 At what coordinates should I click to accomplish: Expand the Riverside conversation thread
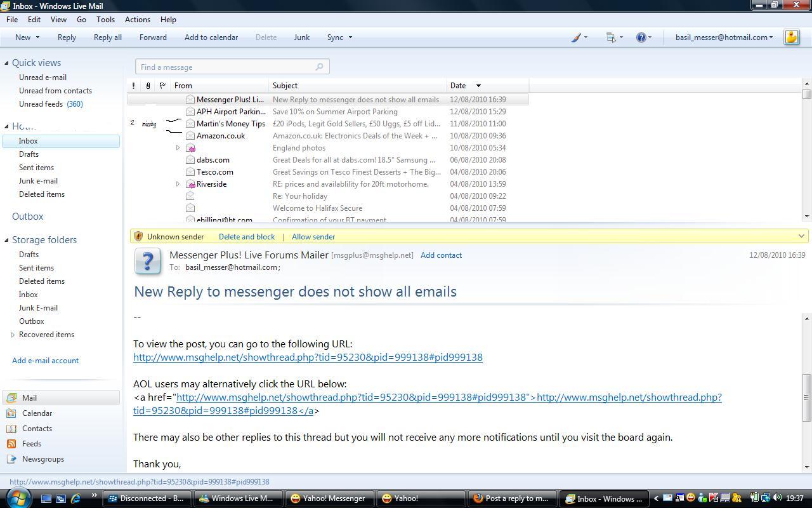click(178, 184)
